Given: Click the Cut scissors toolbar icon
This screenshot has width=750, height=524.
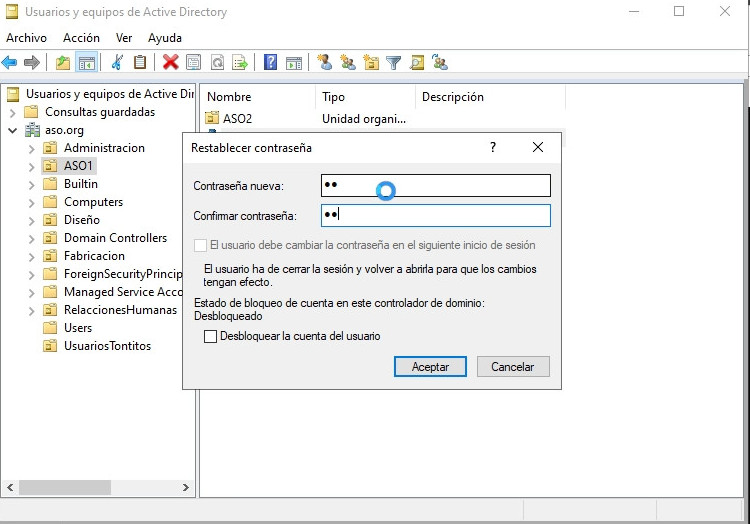Looking at the screenshot, I should [117, 62].
